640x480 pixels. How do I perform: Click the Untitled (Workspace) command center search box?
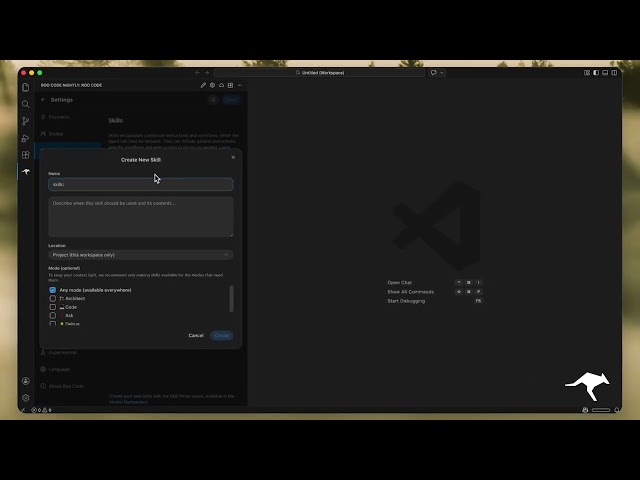319,73
